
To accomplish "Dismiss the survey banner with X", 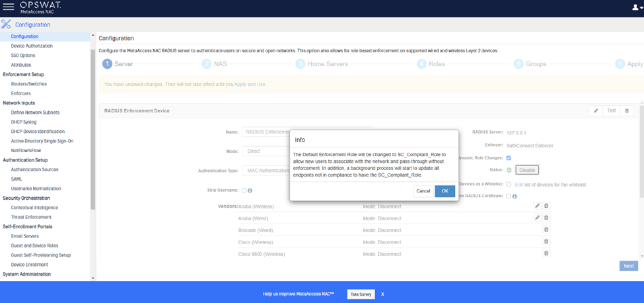I will pos(382,294).
